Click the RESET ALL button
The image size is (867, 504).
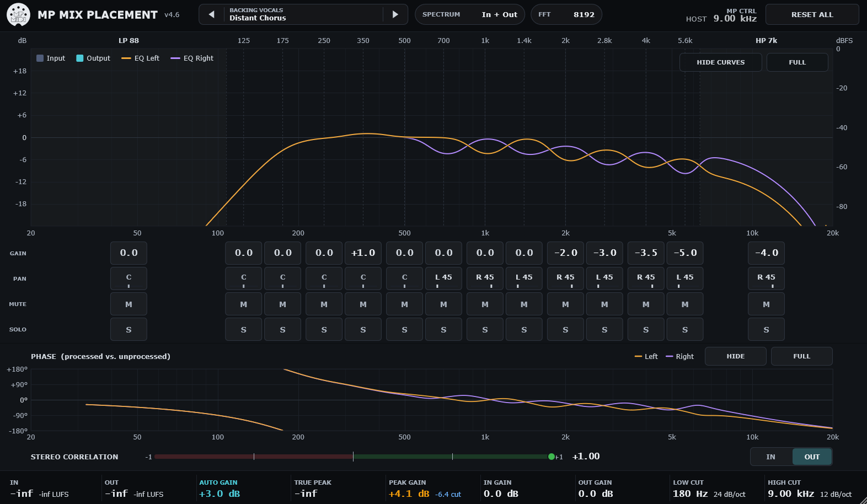click(x=812, y=14)
